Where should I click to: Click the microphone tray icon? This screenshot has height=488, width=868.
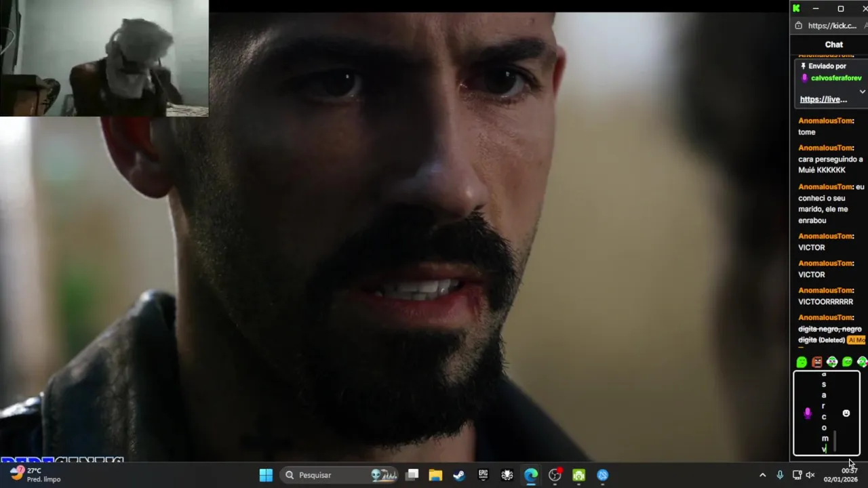point(780,475)
